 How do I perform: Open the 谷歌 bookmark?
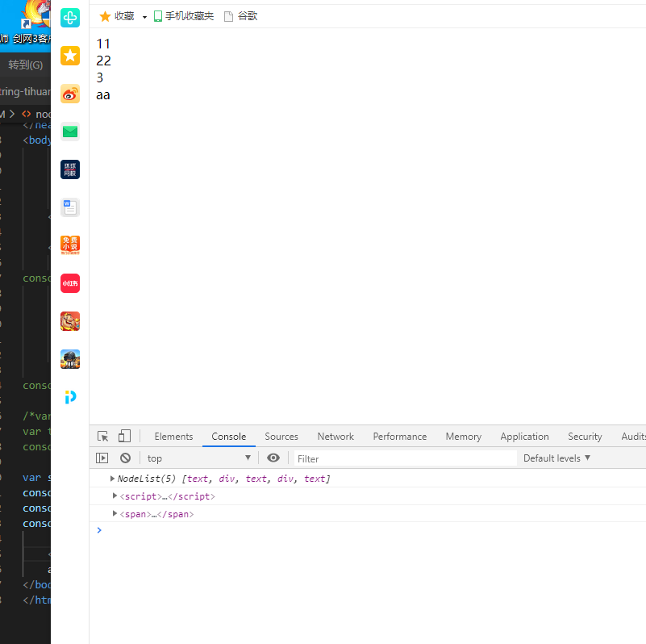(x=241, y=16)
